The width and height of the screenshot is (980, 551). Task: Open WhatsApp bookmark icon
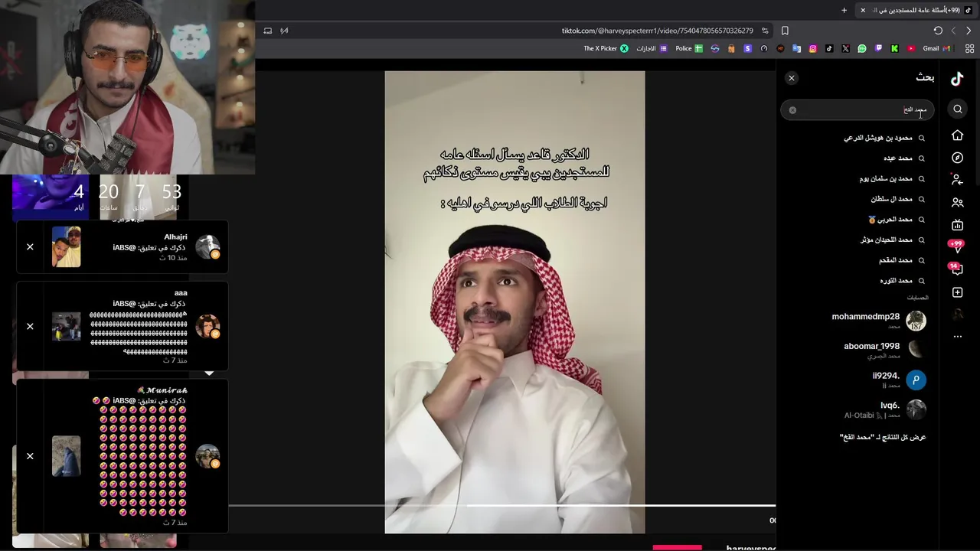point(862,48)
